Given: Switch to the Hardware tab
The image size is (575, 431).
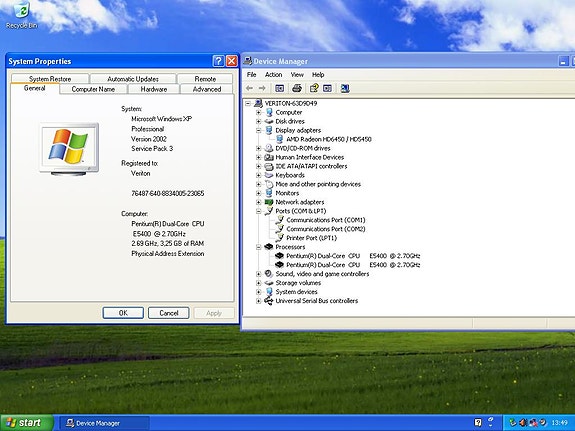Looking at the screenshot, I should point(154,89).
